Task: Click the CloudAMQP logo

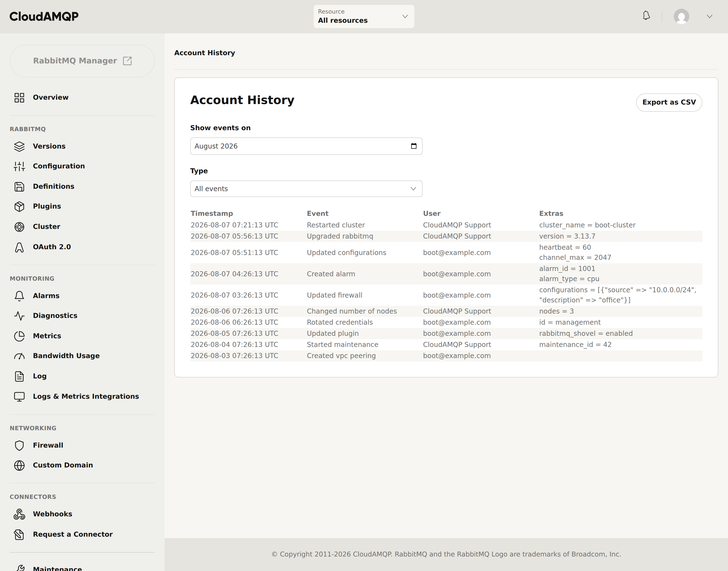Action: point(44,16)
